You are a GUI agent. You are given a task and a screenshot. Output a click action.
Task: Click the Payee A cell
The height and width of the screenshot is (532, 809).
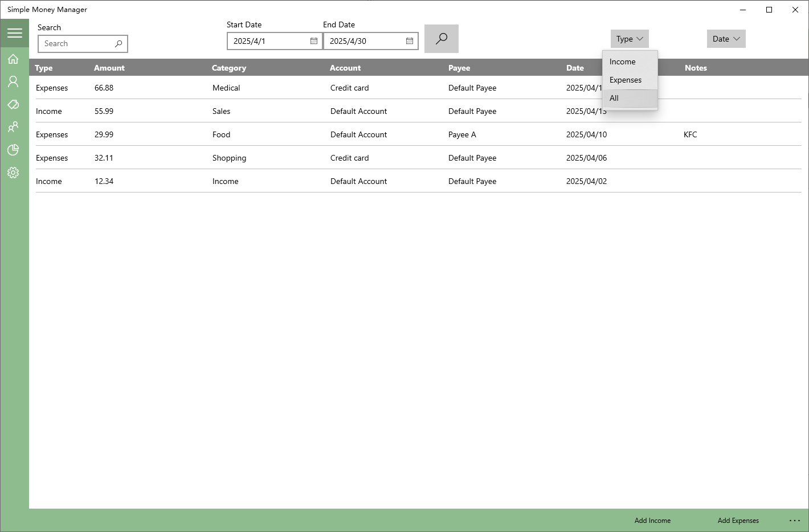coord(462,134)
